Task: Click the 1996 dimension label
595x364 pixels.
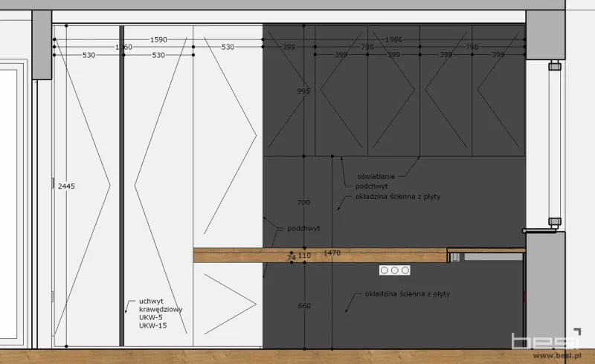Action: (393, 39)
